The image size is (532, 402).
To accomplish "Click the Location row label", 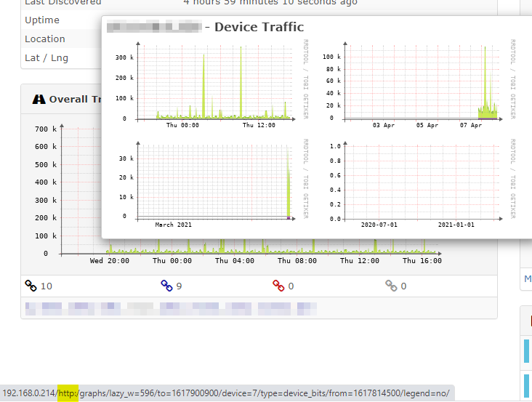I will [45, 39].
